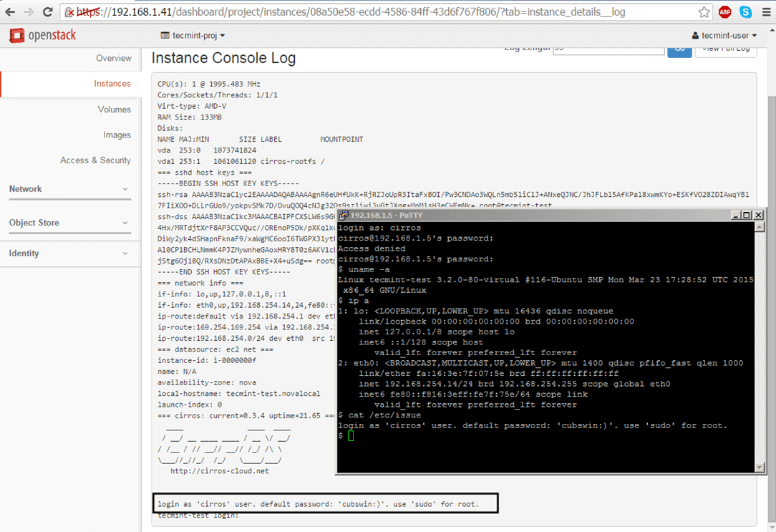Expand the Object Store sidebar section
The height and width of the screenshot is (532, 776).
[69, 223]
